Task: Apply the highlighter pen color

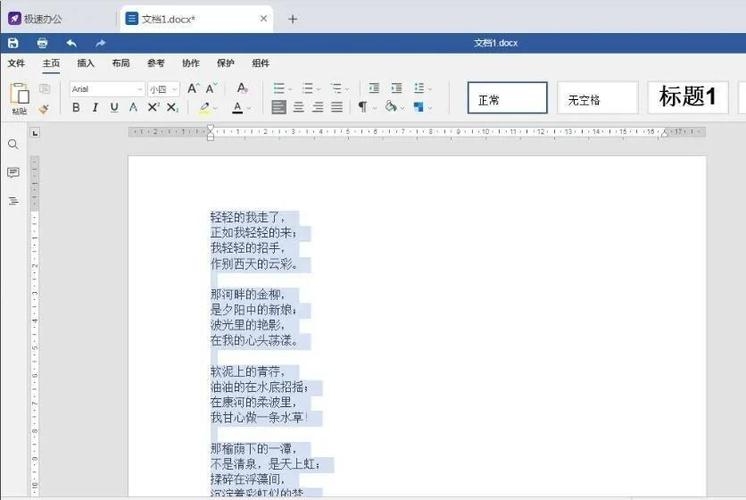Action: [205, 108]
